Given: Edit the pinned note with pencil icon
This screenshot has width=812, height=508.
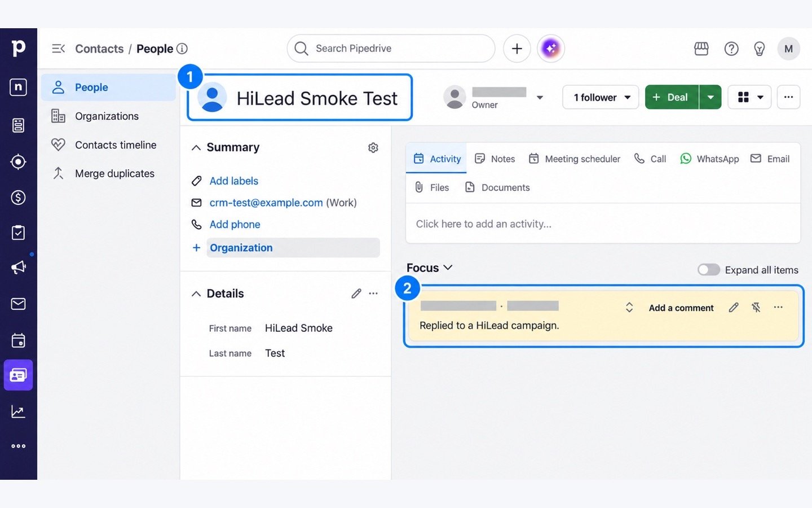Looking at the screenshot, I should tap(734, 307).
